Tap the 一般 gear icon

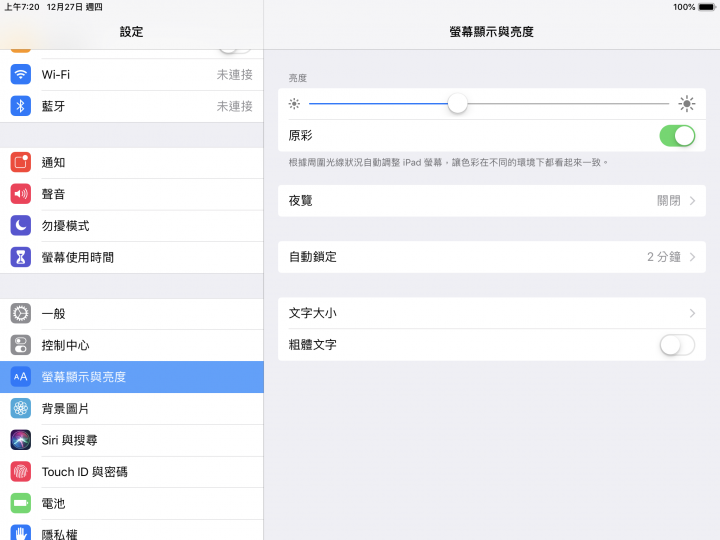coord(21,314)
